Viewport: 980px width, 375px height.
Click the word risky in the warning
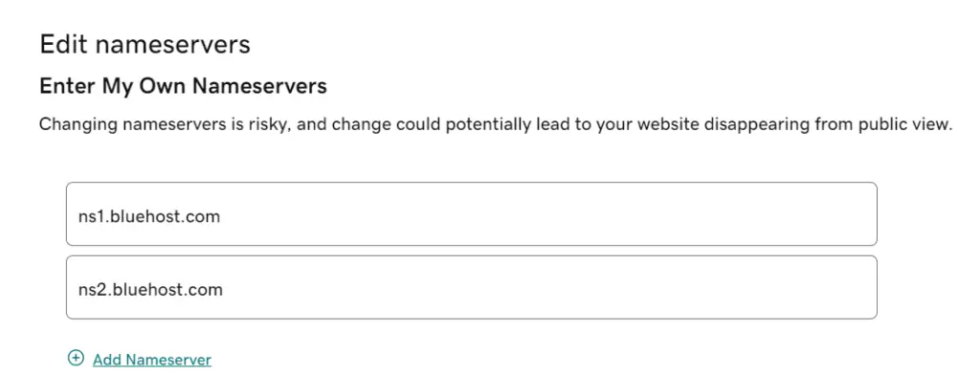(271, 125)
